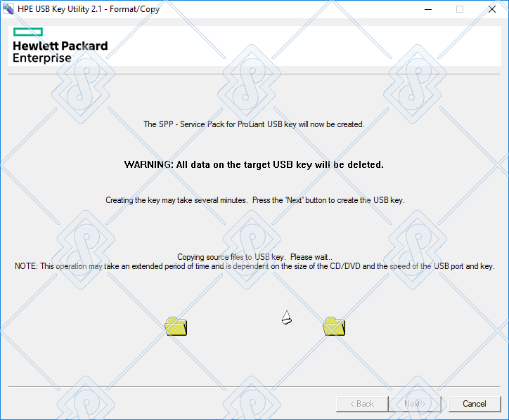509x420 pixels.
Task: Click the destination folder icon on the right
Action: (334, 326)
